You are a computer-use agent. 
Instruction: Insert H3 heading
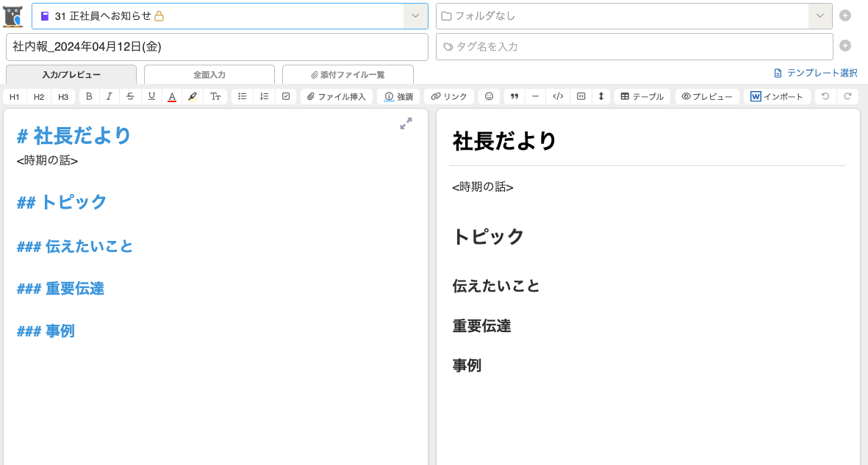point(63,96)
